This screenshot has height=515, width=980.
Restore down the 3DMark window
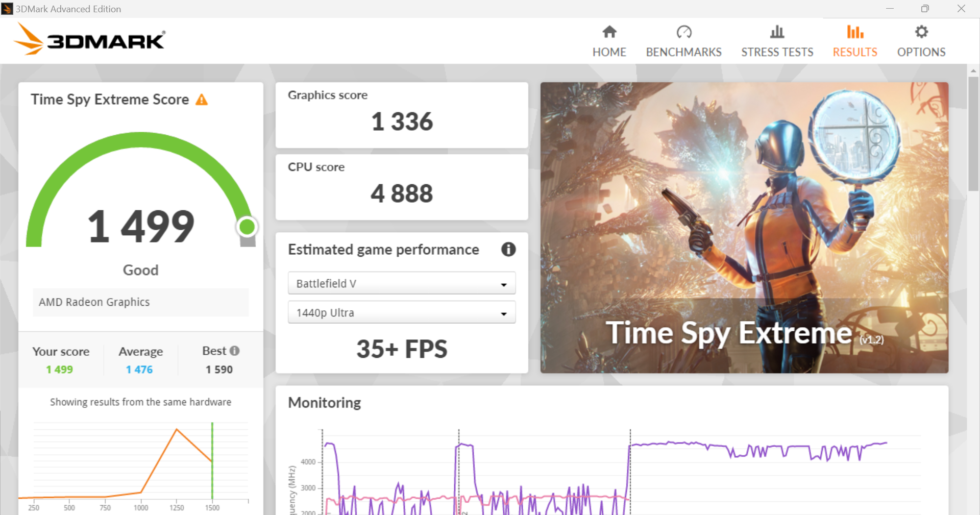(925, 9)
